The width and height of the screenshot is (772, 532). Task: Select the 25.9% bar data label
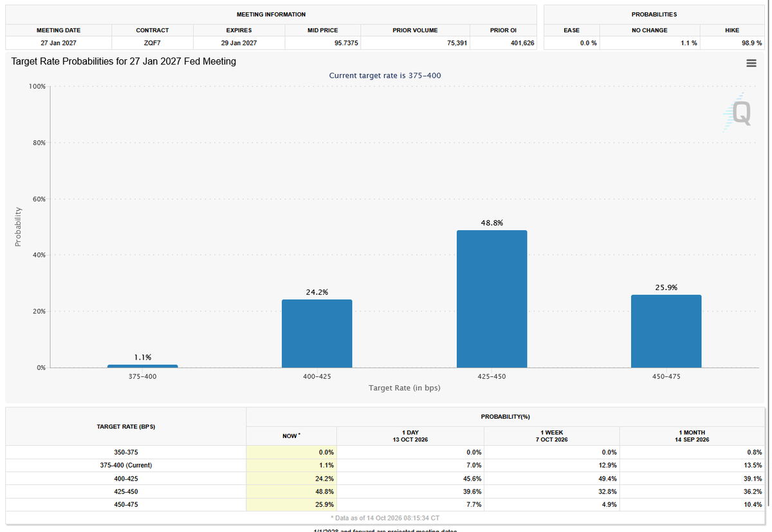point(666,288)
